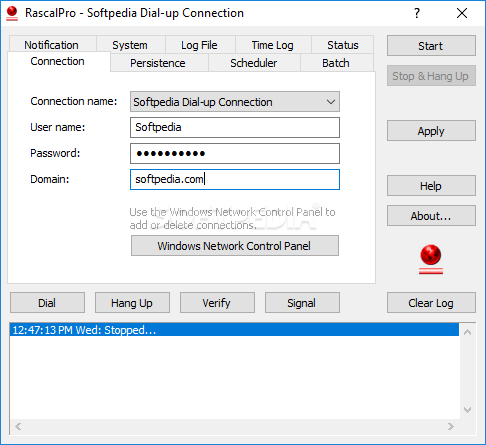
Task: Click the Verify button
Action: (x=217, y=303)
